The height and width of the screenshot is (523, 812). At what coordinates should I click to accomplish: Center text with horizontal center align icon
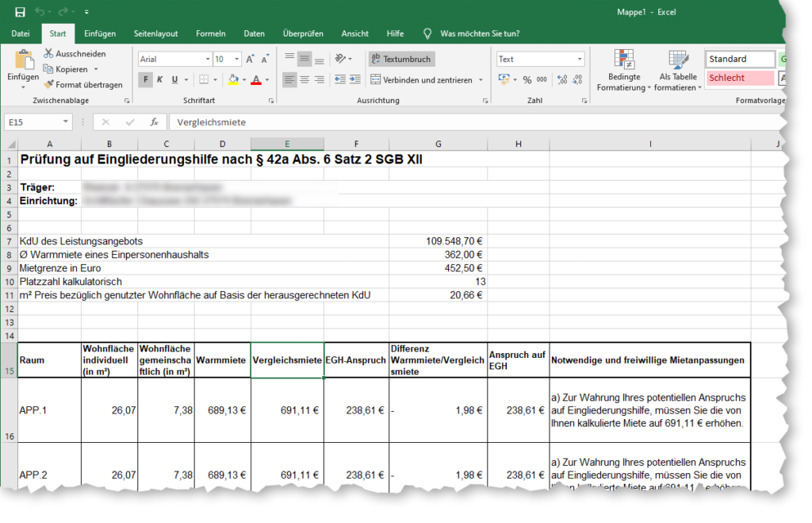[x=304, y=79]
